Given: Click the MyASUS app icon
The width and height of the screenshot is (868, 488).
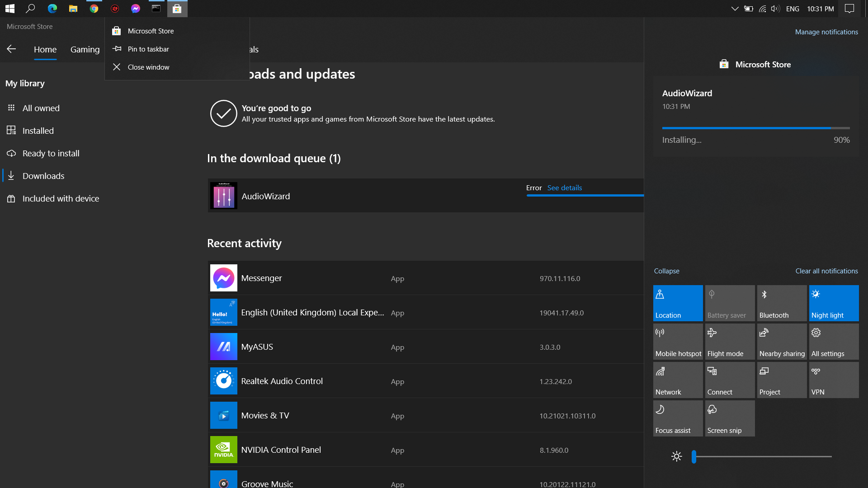Looking at the screenshot, I should pos(223,347).
